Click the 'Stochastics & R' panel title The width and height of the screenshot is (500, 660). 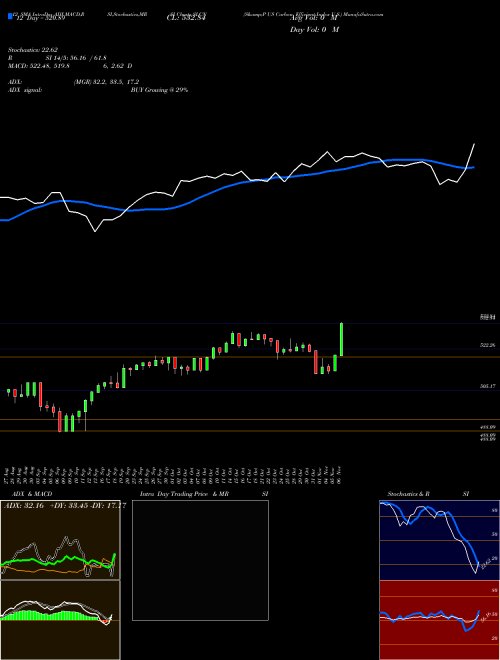[409, 494]
